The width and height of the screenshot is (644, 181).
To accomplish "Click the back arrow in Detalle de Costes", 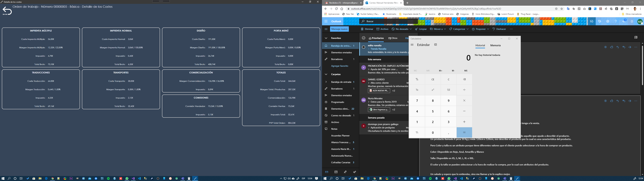I will pos(7,11).
